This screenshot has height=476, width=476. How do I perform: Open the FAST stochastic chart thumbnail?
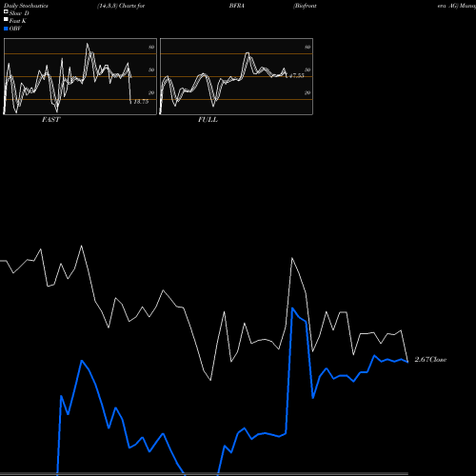pyautogui.click(x=80, y=76)
